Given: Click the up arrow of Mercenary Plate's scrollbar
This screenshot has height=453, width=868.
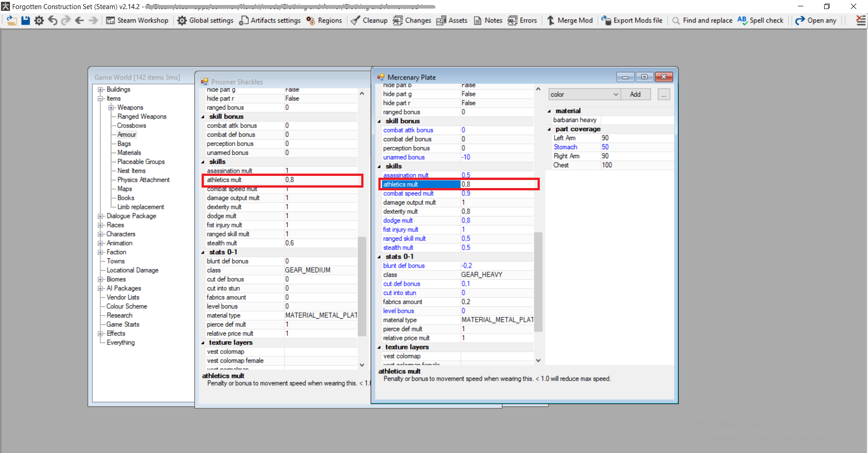Looking at the screenshot, I should coord(538,89).
